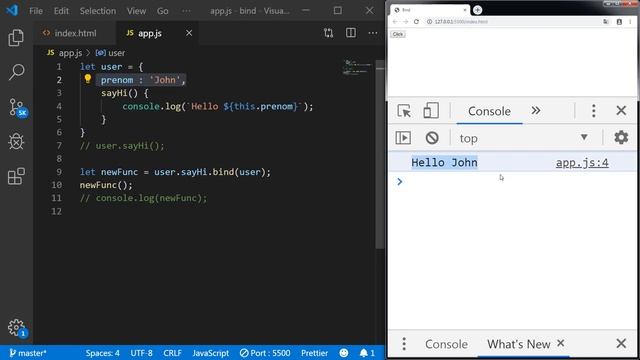Open Source Control view with 5K badge

click(x=17, y=108)
